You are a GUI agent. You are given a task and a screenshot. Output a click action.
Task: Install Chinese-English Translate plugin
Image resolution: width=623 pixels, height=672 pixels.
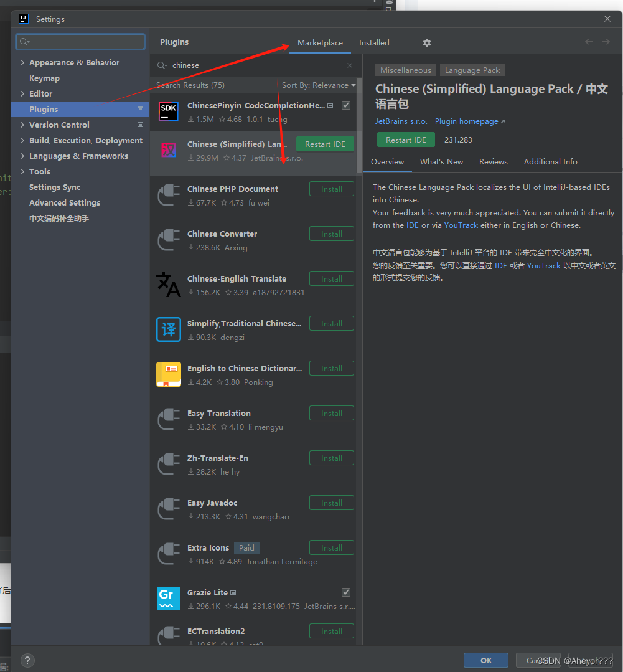(331, 278)
